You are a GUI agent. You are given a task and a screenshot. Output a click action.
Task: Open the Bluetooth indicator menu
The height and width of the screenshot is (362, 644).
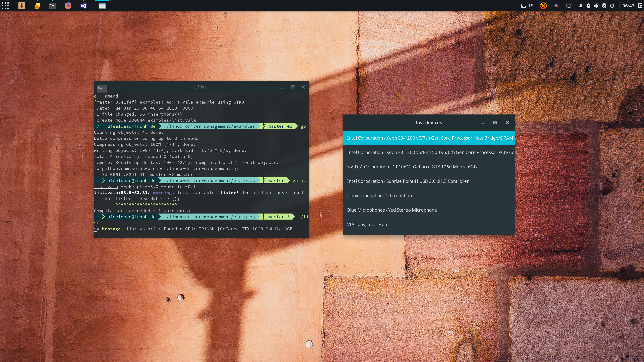(604, 6)
